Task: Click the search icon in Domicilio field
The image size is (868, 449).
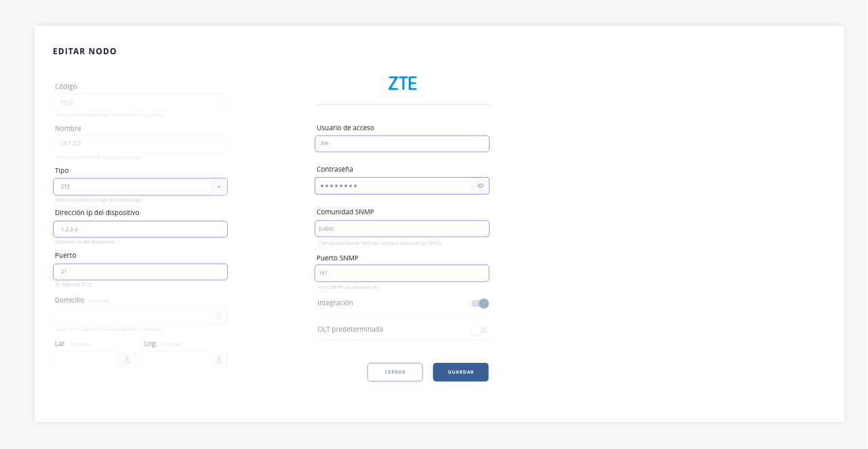Action: point(218,317)
